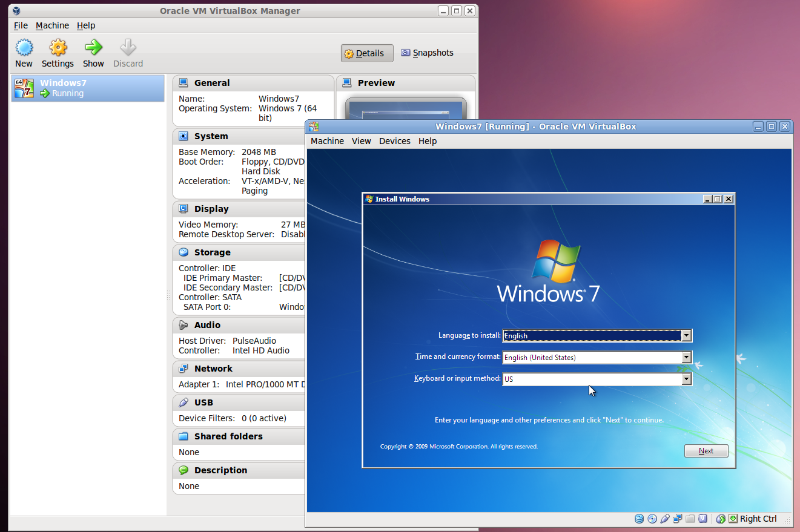The height and width of the screenshot is (532, 800).
Task: Click the Description section speech-bubble icon
Action: point(183,470)
